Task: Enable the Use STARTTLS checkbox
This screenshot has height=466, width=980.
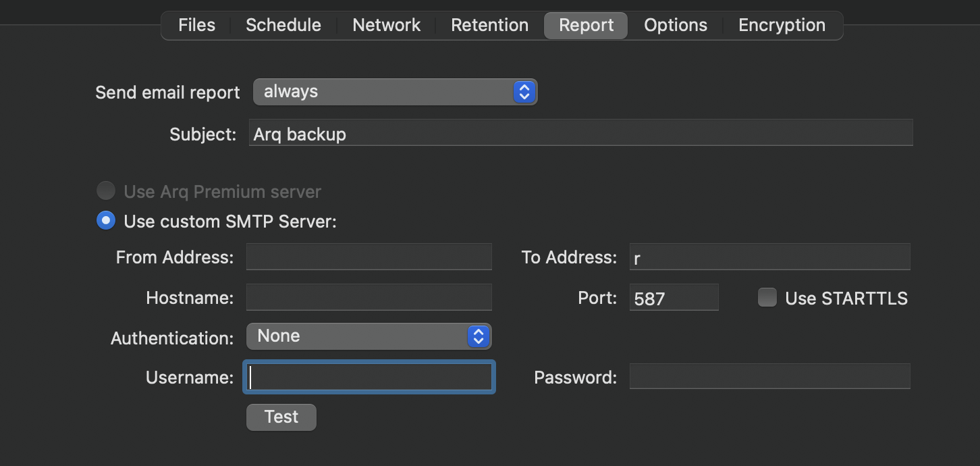Action: point(767,298)
